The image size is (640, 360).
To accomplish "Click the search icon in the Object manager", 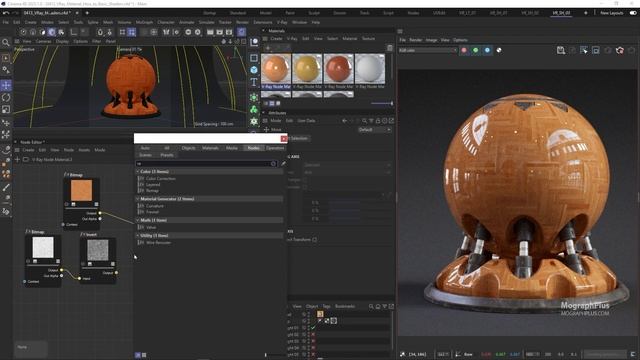I will pos(371,306).
